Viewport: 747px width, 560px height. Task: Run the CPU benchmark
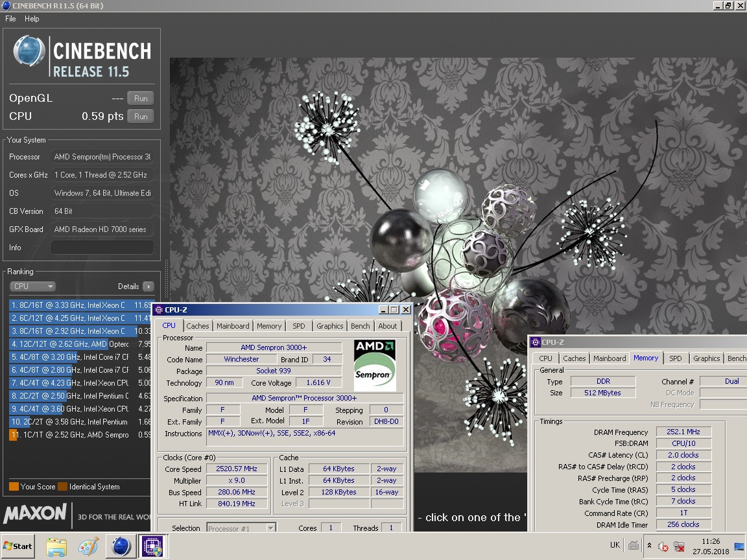[141, 116]
